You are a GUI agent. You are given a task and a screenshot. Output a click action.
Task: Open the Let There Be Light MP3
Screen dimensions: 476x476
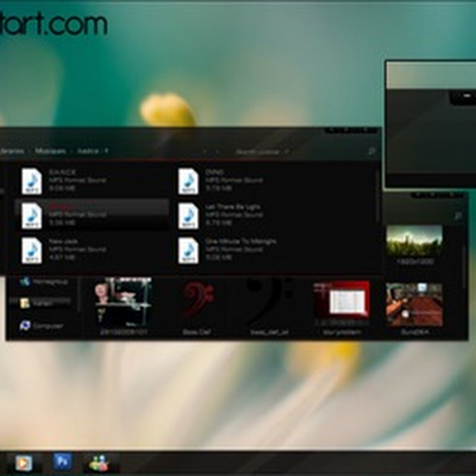188,215
